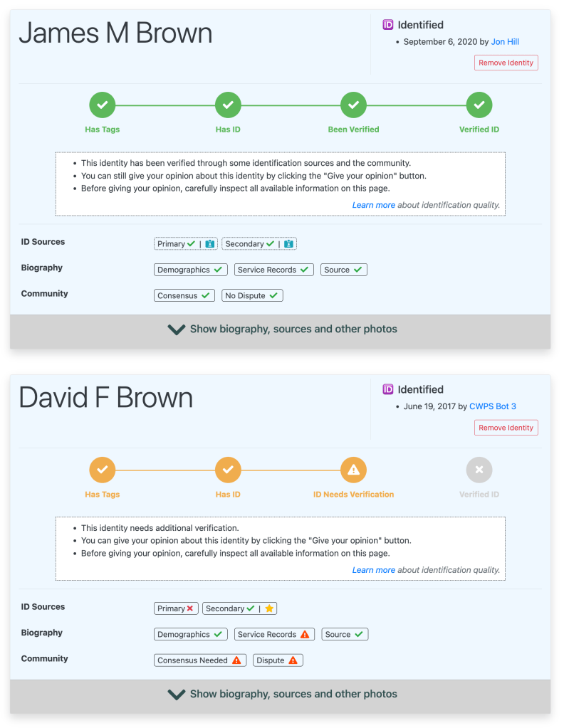This screenshot has height=728, width=564.
Task: Remove identity from James M Brown
Action: [x=506, y=63]
